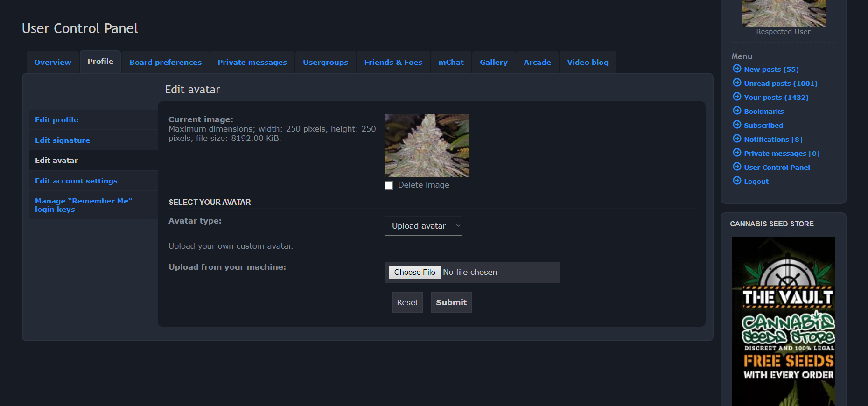Switch to the Board preferences tab
This screenshot has height=406, width=868.
(x=165, y=63)
